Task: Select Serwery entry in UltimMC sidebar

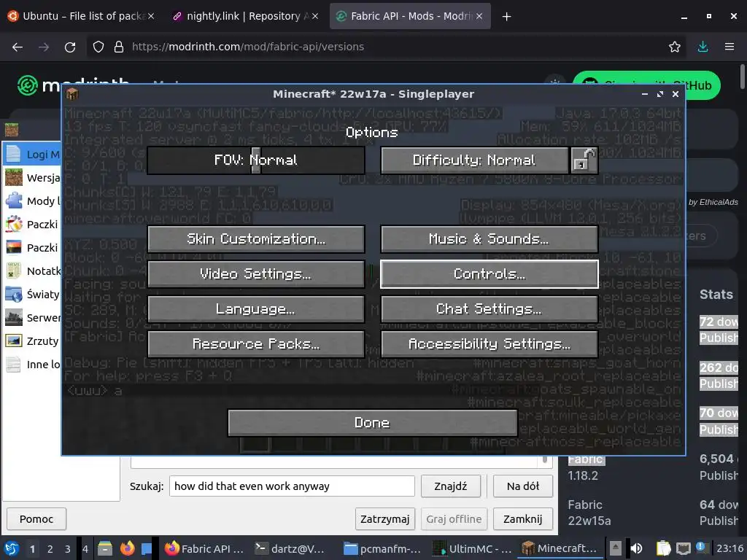Action: [32, 318]
